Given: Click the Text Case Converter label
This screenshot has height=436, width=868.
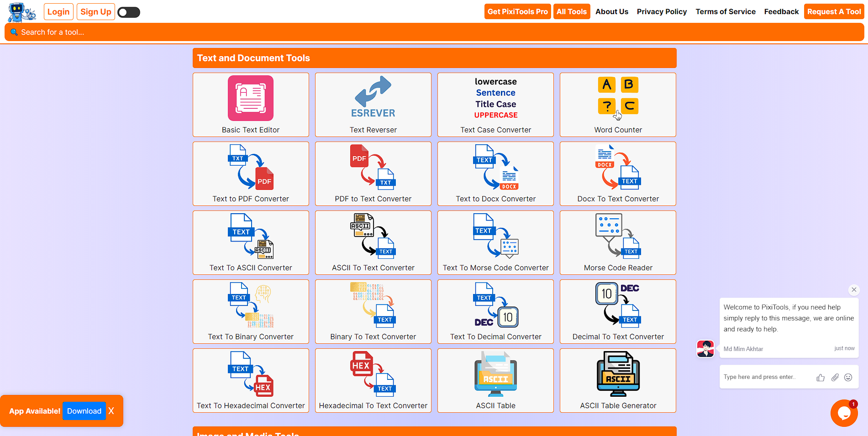Looking at the screenshot, I should coord(495,130).
